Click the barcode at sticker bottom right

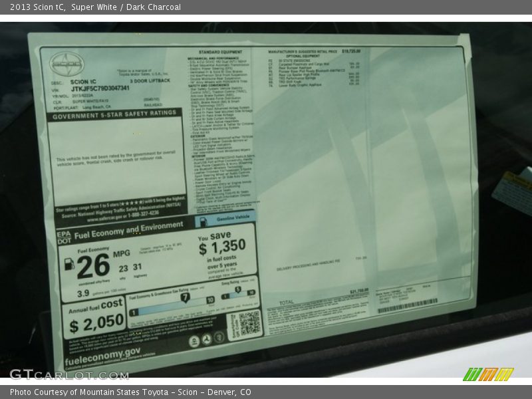pyautogui.click(x=408, y=305)
